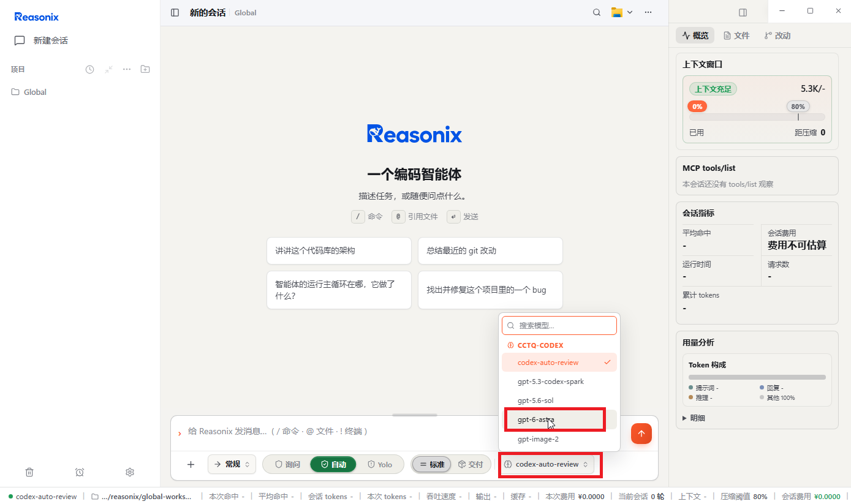851x504 pixels.
Task: Select 交付 effort option
Action: pos(471,464)
